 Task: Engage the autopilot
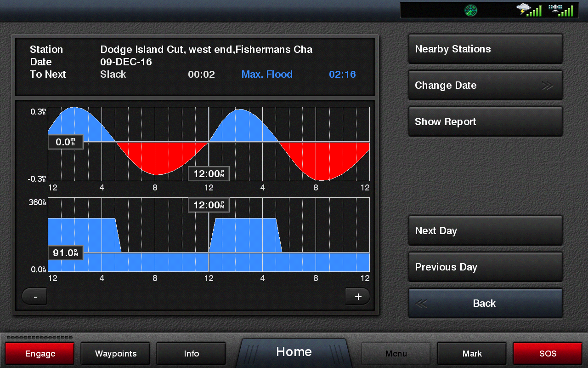pos(40,353)
